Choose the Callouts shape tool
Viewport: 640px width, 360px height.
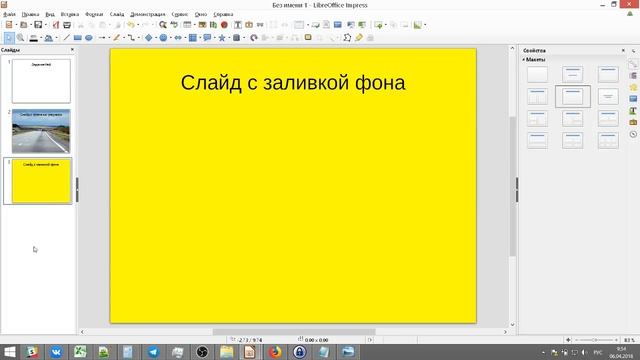207,38
